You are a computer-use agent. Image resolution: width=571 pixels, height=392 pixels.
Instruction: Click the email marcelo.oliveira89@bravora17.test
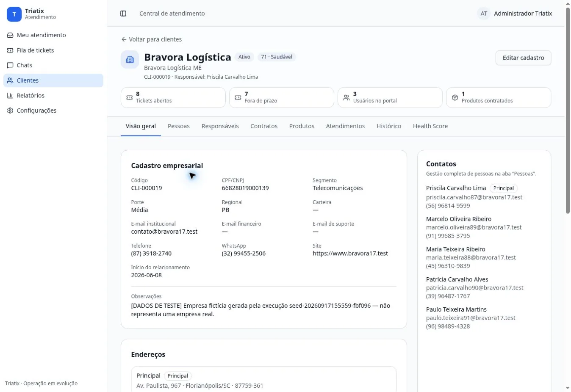474,227
